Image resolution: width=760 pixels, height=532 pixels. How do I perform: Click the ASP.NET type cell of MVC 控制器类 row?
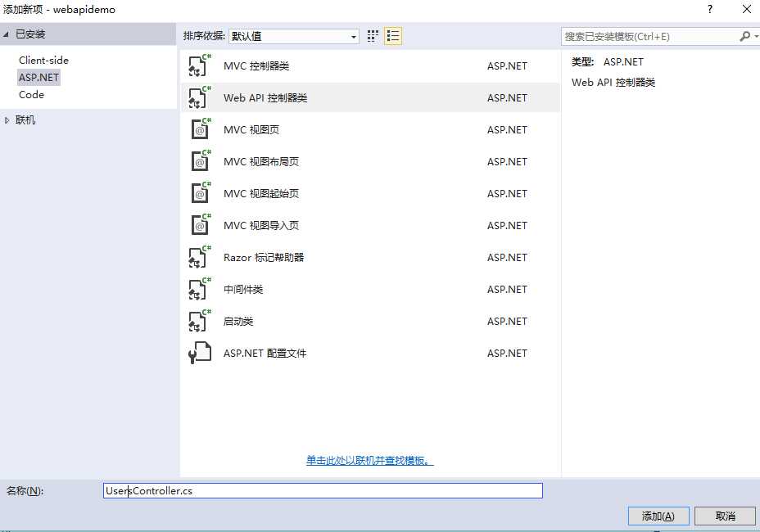pos(507,66)
